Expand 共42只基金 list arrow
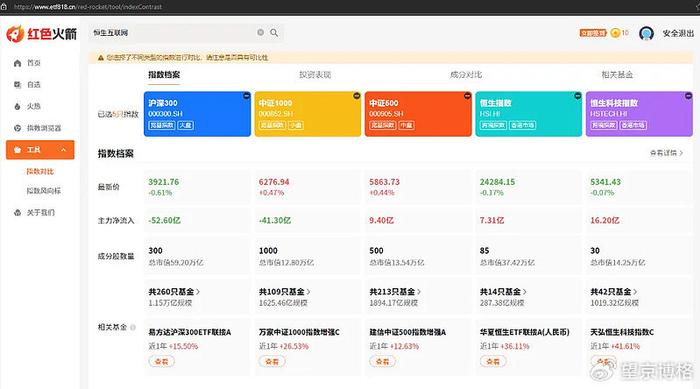The width and height of the screenshot is (700, 389). click(x=635, y=292)
